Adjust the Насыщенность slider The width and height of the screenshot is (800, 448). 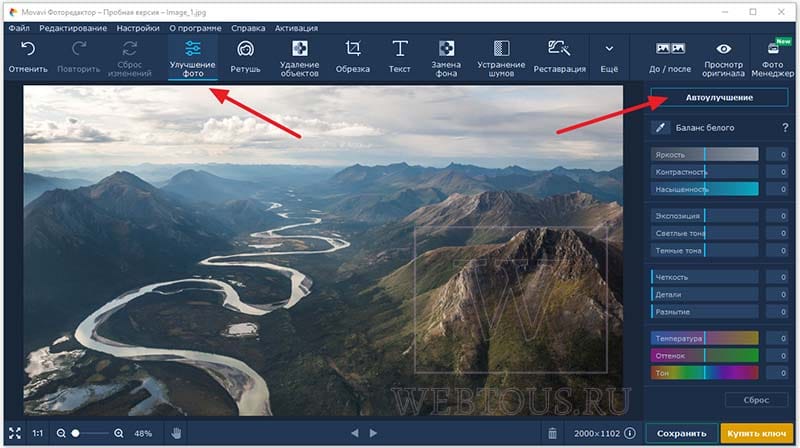(705, 189)
